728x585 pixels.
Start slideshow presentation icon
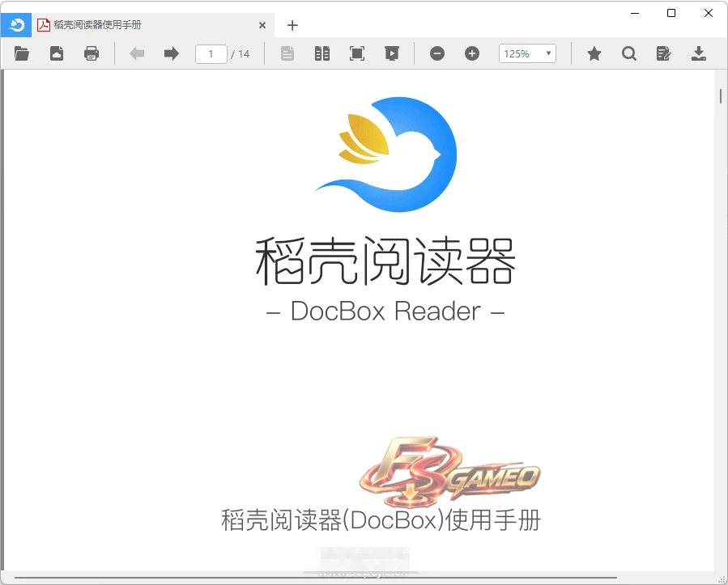392,53
